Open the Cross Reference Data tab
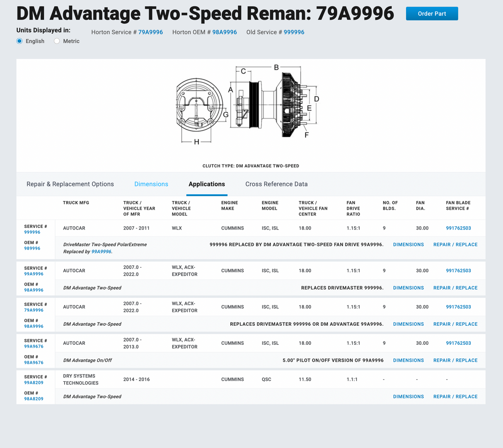 coord(276,184)
